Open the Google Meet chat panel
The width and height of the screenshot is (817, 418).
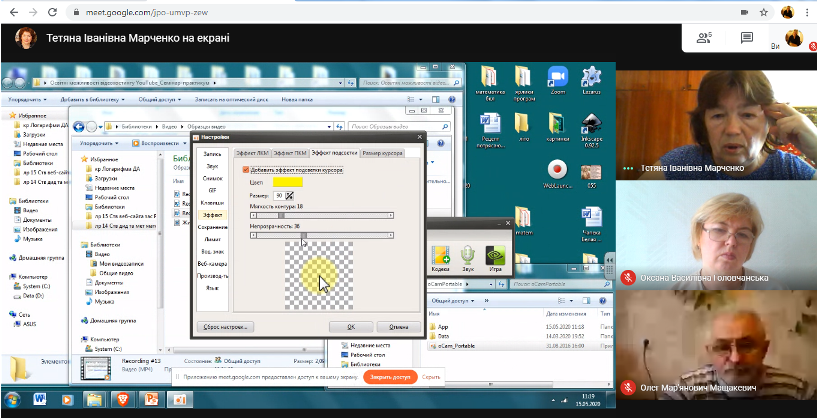click(747, 38)
